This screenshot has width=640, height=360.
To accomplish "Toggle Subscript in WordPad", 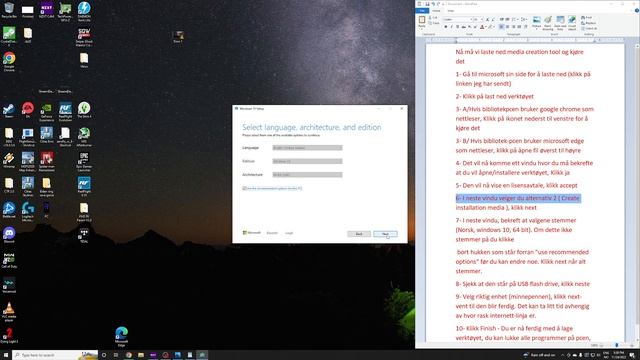I will click(x=469, y=27).
